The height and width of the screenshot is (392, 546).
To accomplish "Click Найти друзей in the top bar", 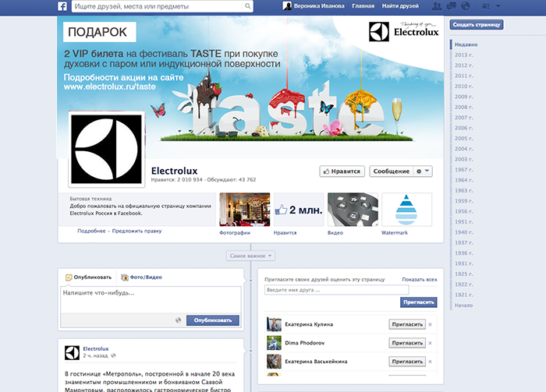I will (x=400, y=6).
